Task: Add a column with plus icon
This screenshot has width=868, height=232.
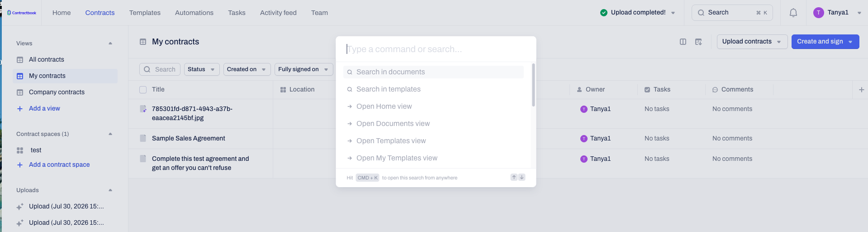Action: pyautogui.click(x=861, y=90)
